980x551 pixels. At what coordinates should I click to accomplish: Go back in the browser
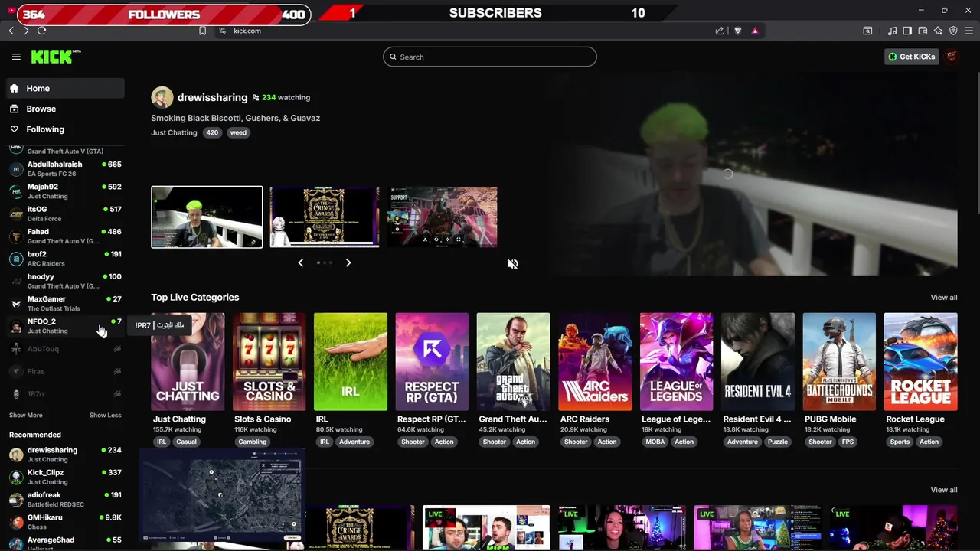tap(11, 31)
